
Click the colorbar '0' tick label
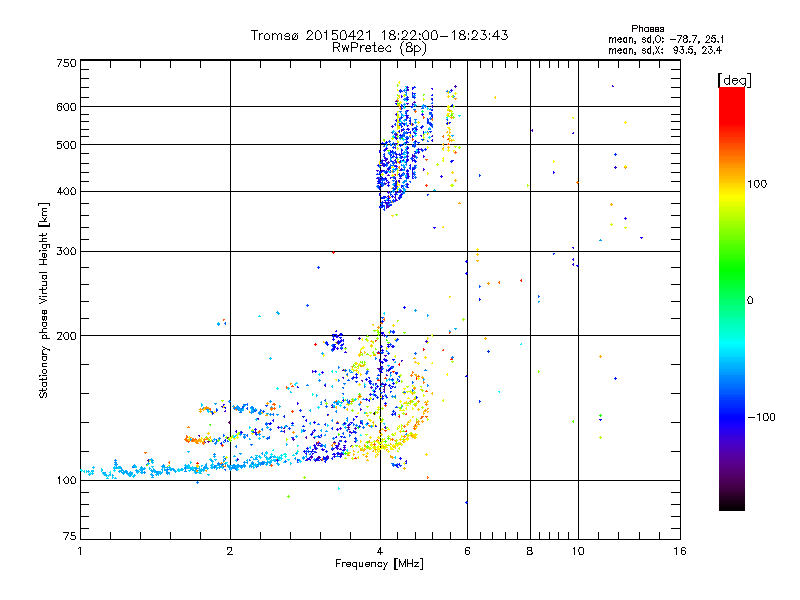click(x=750, y=301)
